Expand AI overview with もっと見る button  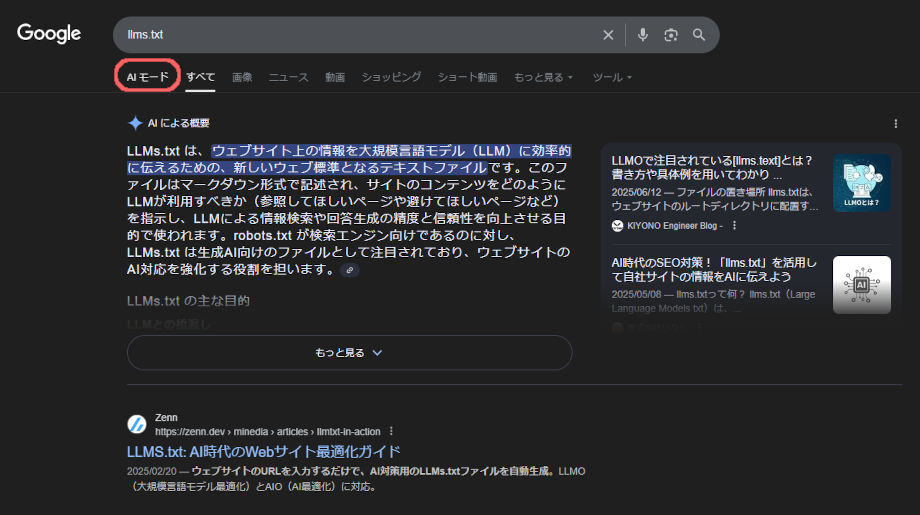click(349, 352)
